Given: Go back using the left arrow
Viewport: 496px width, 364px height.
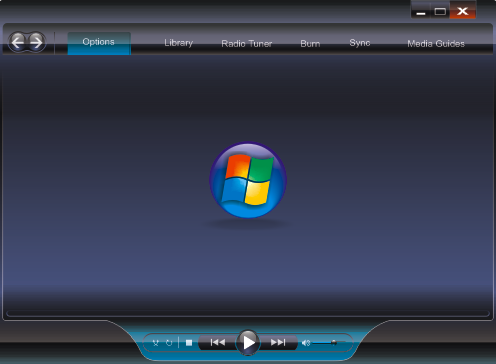Looking at the screenshot, I should click(18, 42).
